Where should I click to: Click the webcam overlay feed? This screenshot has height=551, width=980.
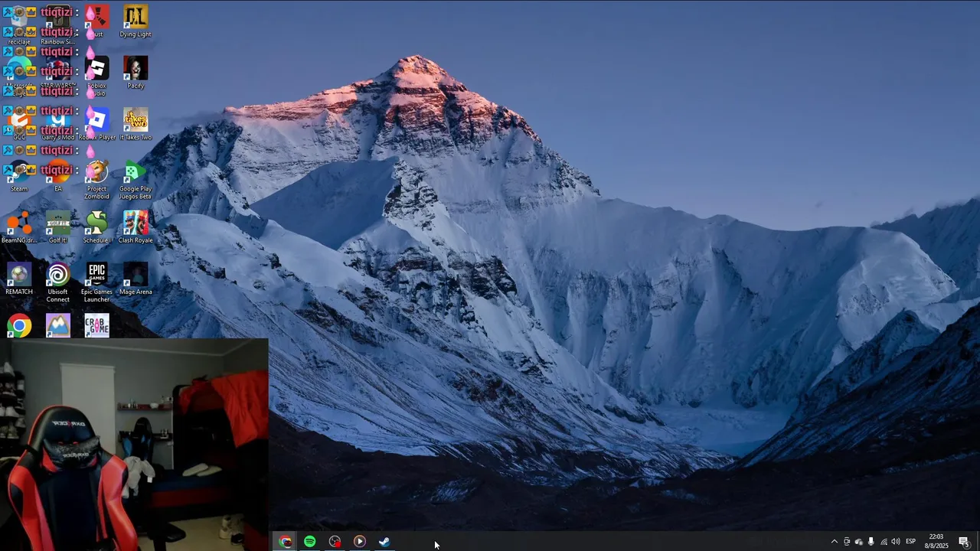(x=134, y=445)
